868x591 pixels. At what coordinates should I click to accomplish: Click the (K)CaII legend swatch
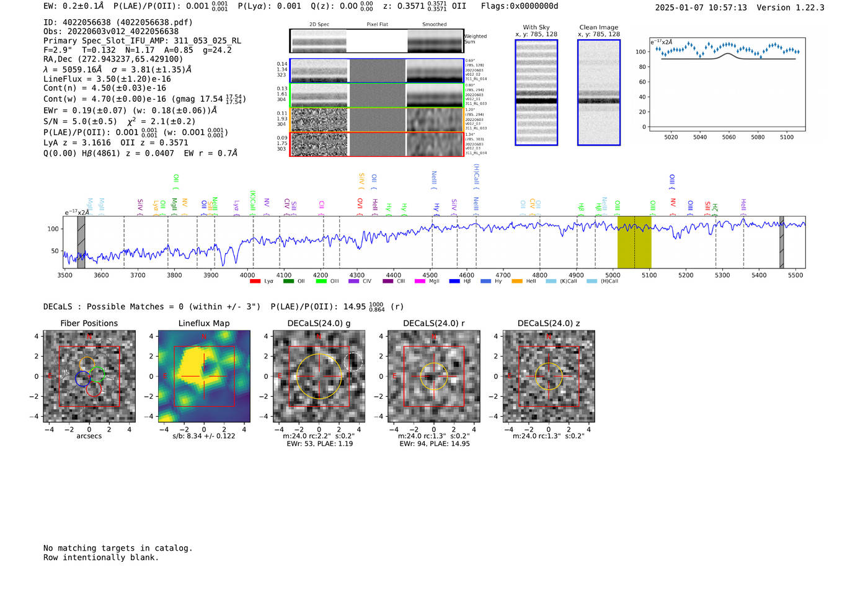click(x=551, y=281)
